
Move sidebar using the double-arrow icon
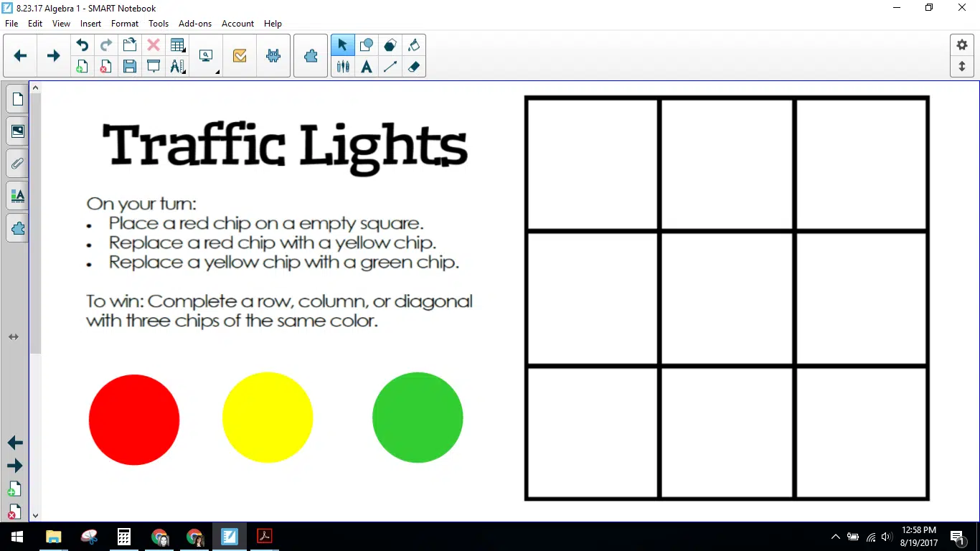tap(14, 336)
